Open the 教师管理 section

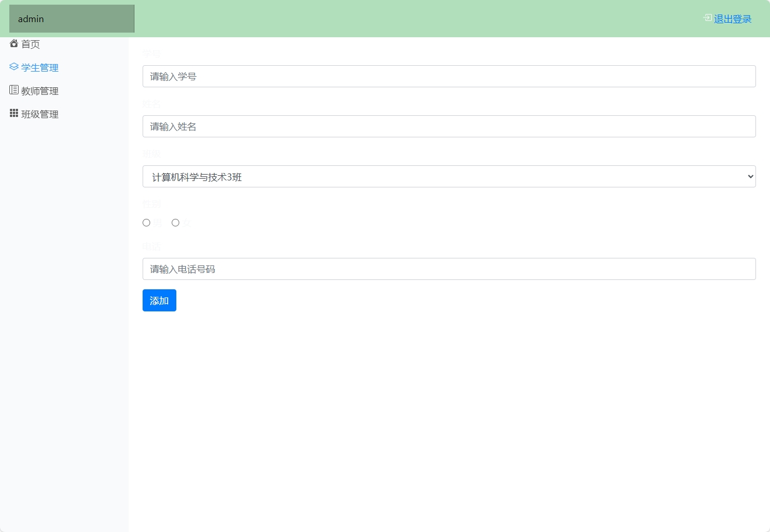click(x=40, y=90)
